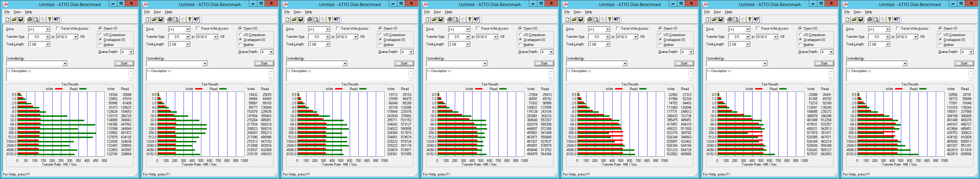980x179 pixels.
Task: Click Start in the second ATTO window
Action: tap(264, 63)
